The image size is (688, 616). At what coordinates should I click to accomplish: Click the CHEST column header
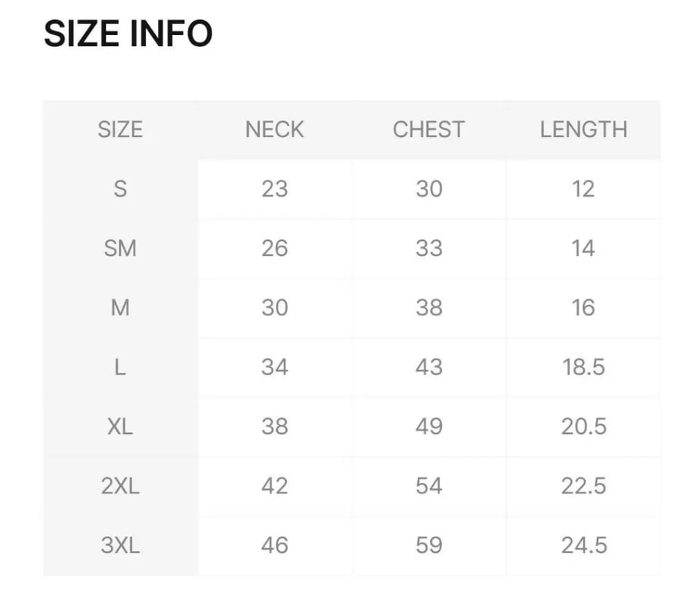pos(429,130)
